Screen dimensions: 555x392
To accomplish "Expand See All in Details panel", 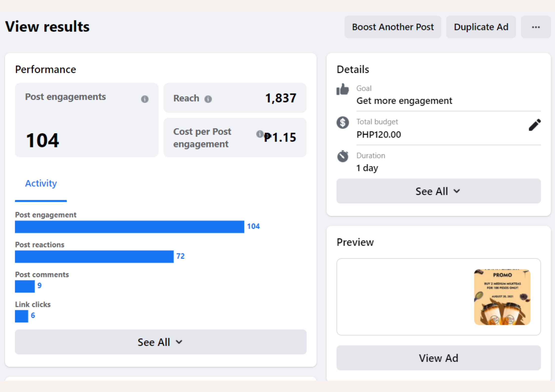I will [438, 191].
